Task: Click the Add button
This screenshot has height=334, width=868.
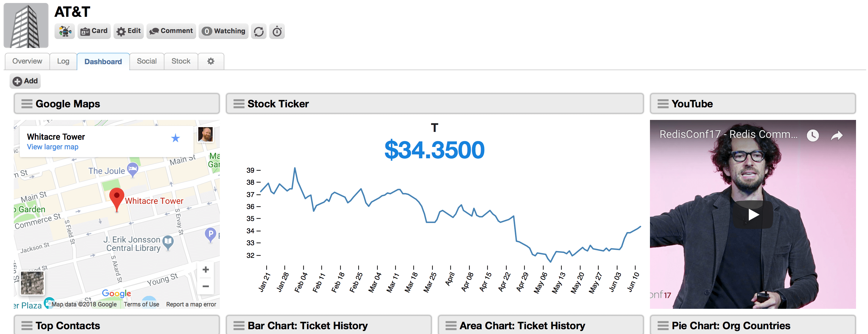Action: 25,81
